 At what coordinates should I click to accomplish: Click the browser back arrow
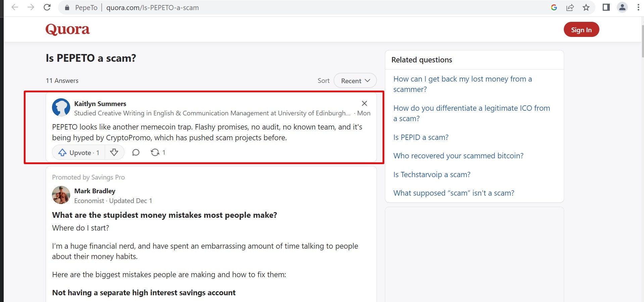tap(14, 7)
